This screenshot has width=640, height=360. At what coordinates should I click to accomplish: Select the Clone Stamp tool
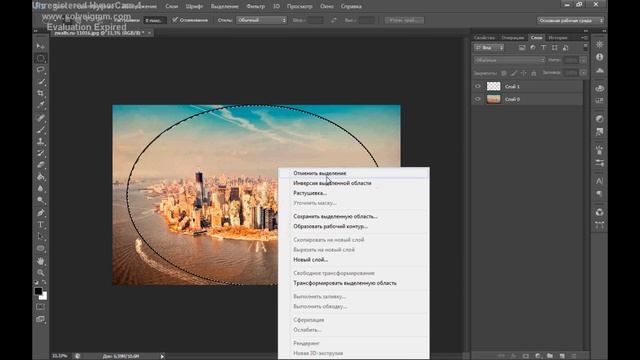(40, 142)
